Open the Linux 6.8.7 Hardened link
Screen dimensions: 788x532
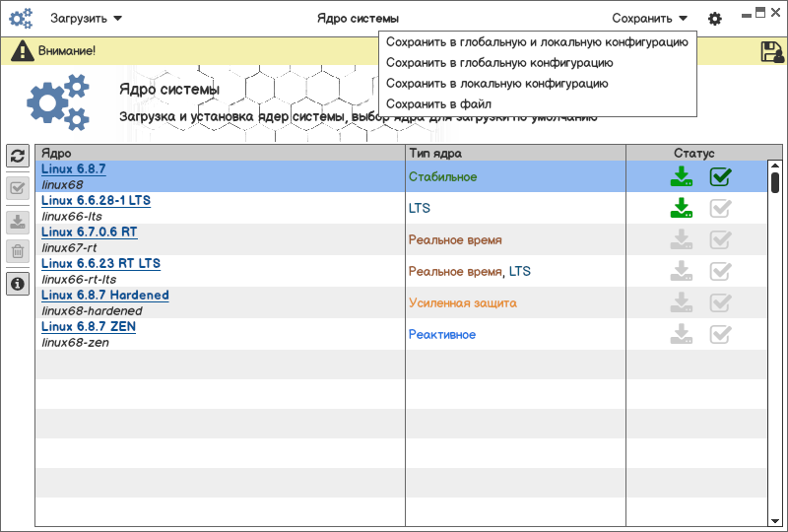coord(105,296)
